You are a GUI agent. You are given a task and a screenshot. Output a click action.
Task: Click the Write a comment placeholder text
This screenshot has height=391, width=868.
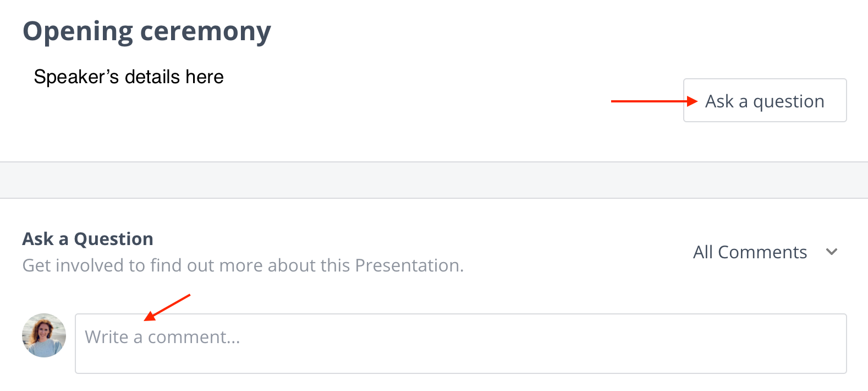(x=162, y=337)
